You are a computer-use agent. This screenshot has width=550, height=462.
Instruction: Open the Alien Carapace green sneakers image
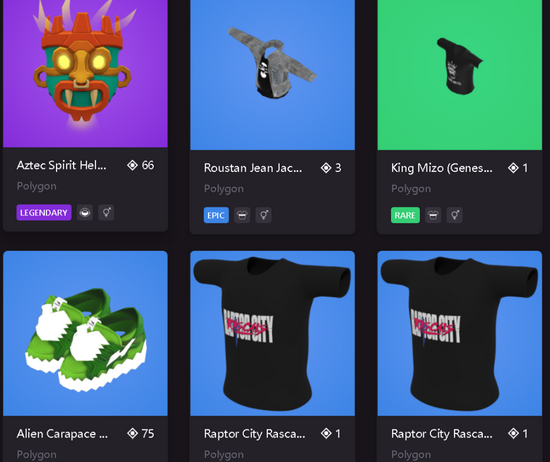85,333
